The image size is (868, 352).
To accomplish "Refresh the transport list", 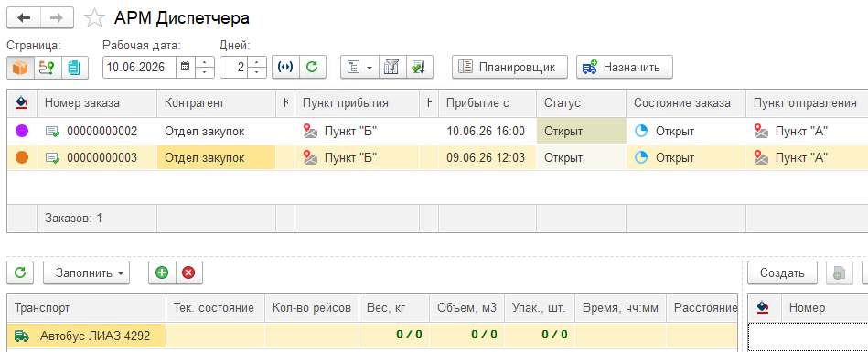I will (x=20, y=272).
